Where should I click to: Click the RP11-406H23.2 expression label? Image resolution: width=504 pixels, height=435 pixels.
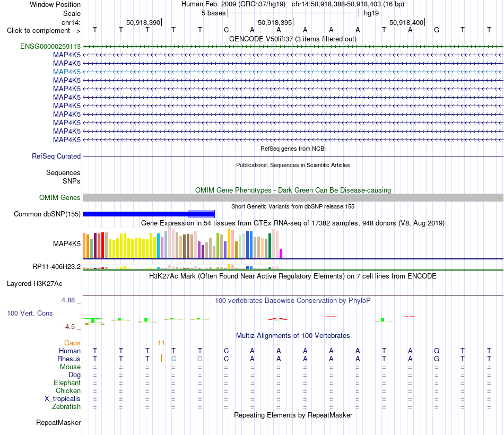(57, 266)
